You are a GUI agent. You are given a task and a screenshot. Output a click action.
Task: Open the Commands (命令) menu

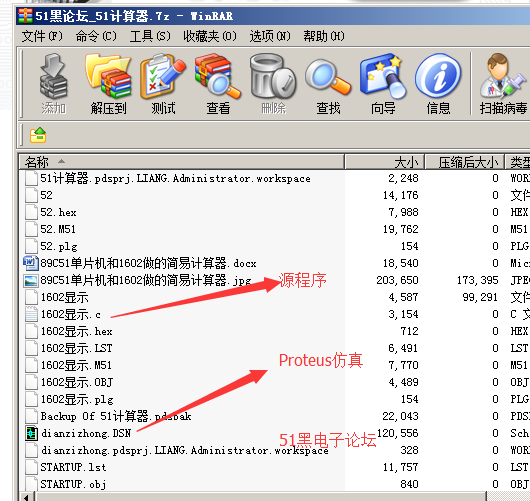(96, 36)
